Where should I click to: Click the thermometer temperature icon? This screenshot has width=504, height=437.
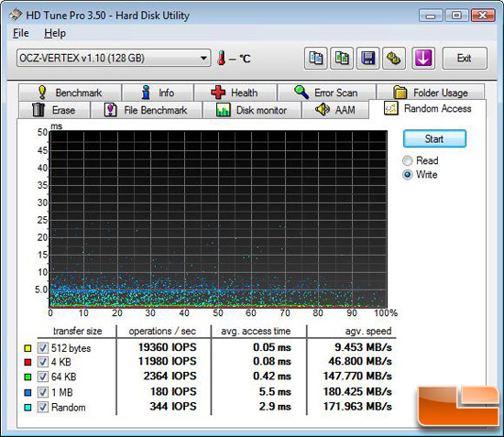(221, 58)
